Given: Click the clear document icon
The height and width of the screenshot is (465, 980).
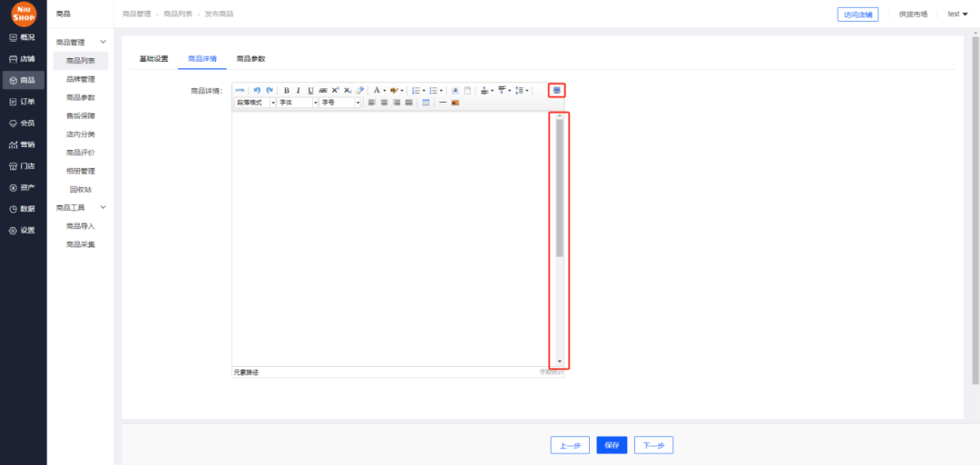Looking at the screenshot, I should 467,90.
